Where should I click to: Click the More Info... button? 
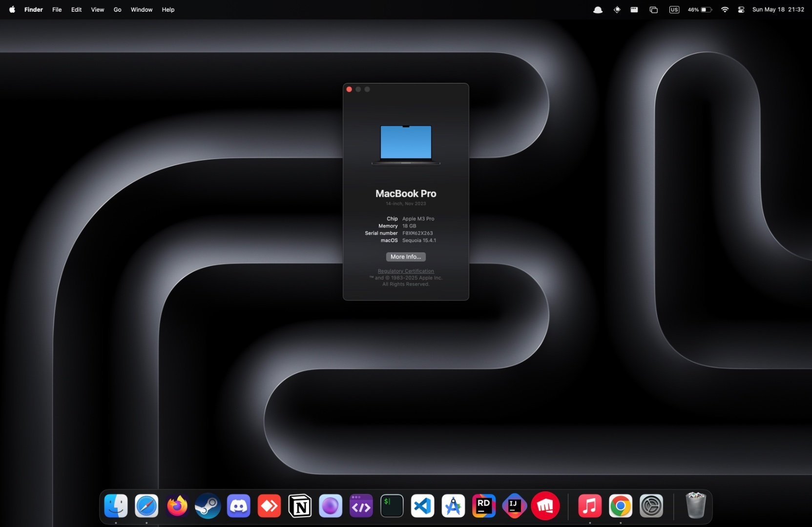(x=406, y=257)
